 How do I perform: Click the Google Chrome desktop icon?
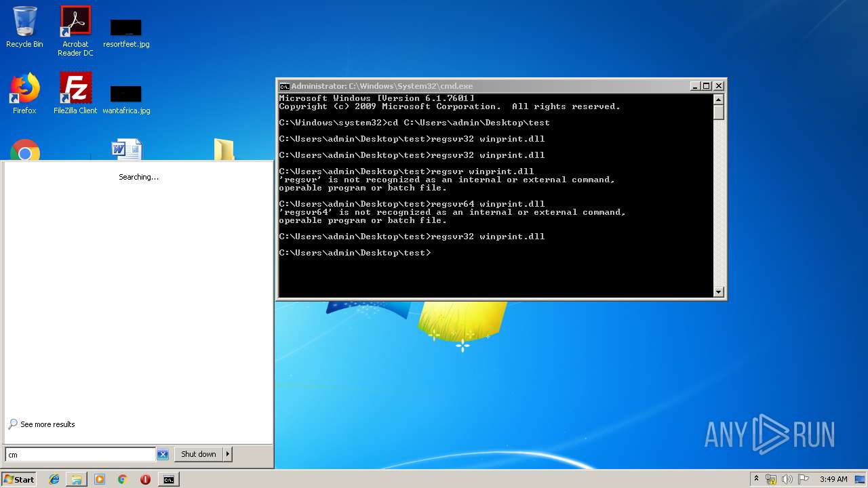coord(25,150)
